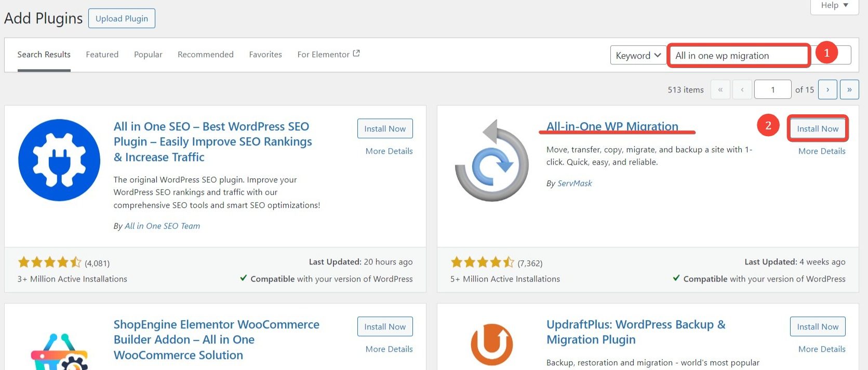Click the ShopEngine plugin basket icon
This screenshot has width=868, height=370.
point(59,351)
